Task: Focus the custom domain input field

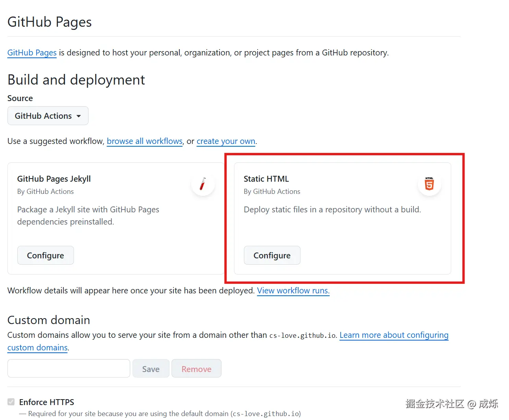Action: [69, 368]
